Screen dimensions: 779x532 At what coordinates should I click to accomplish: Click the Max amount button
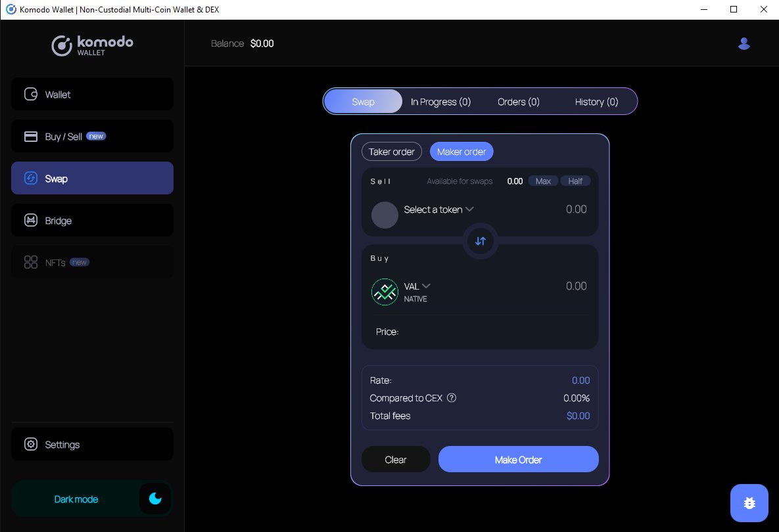click(543, 181)
